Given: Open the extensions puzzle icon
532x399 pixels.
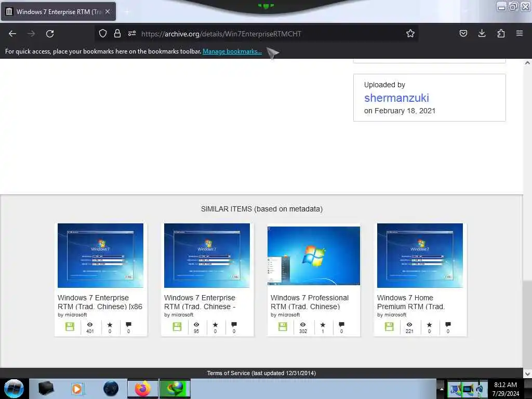Looking at the screenshot, I should (x=501, y=33).
